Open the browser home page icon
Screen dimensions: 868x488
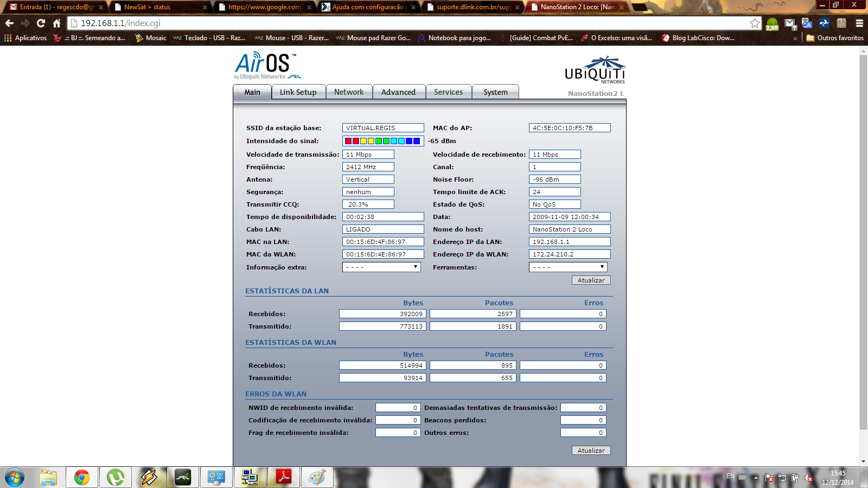[x=56, y=23]
